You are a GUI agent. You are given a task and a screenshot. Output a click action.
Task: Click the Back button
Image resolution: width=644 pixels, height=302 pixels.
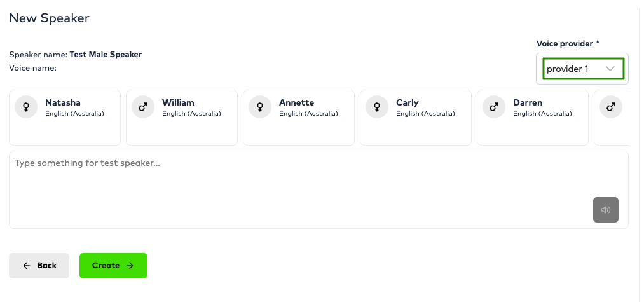(x=39, y=266)
